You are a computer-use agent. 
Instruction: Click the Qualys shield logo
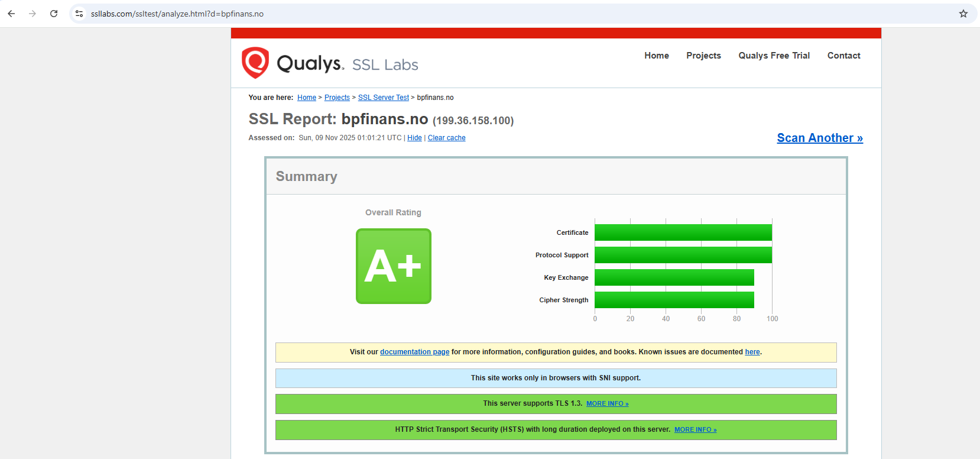(x=255, y=63)
